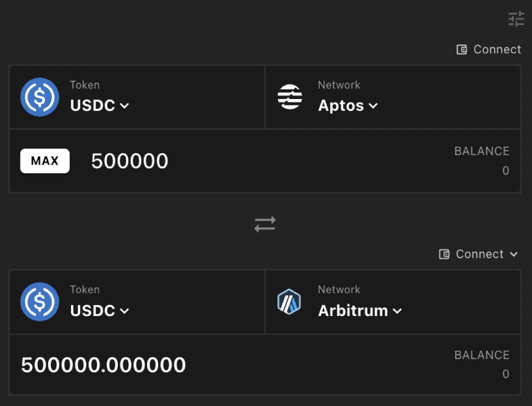
Task: Click the destination BALANCE value
Action: click(x=505, y=374)
